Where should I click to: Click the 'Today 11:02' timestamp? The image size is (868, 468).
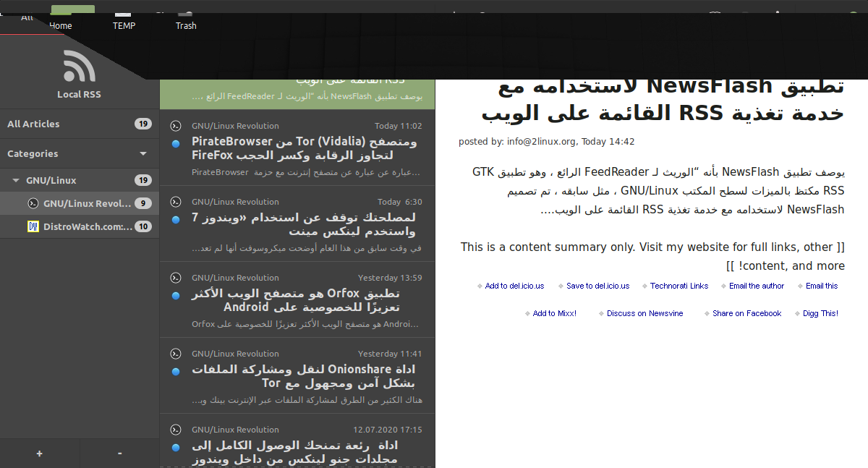click(399, 126)
